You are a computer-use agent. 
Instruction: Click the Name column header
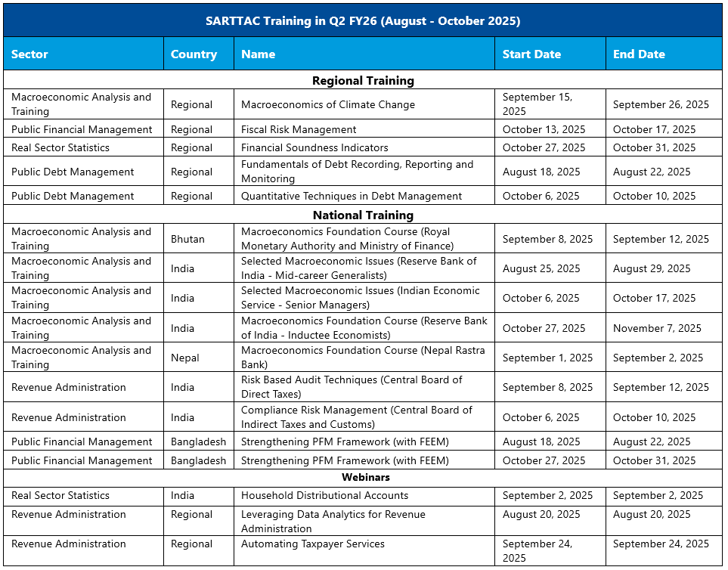(x=258, y=54)
